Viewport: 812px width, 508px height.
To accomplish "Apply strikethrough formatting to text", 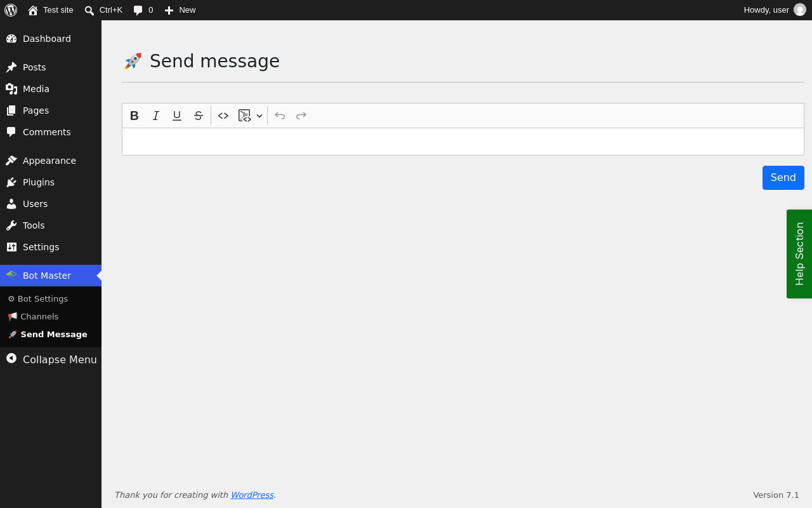I will (x=199, y=116).
